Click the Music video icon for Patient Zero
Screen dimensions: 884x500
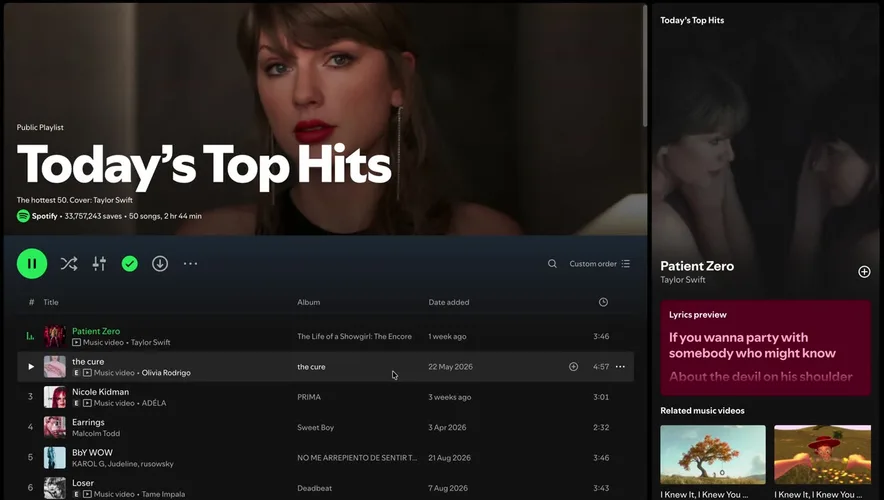point(77,342)
